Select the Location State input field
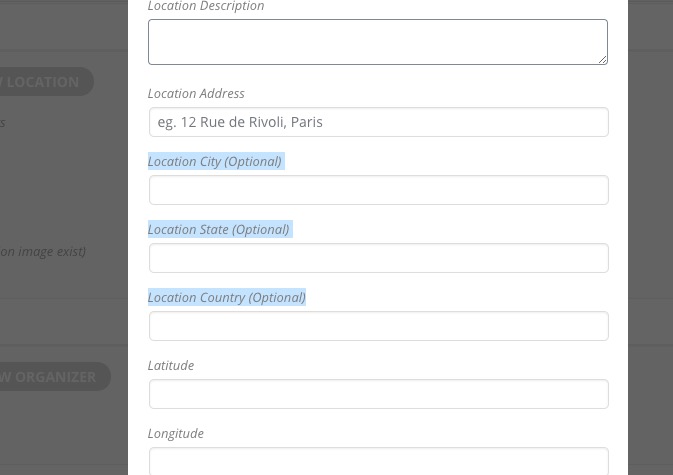 pyautogui.click(x=378, y=258)
